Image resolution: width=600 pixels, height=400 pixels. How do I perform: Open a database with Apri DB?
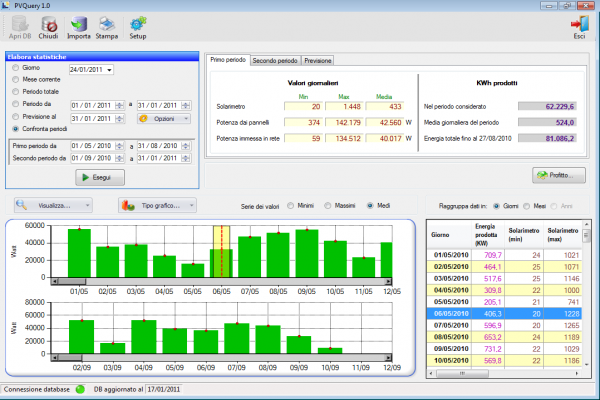[20, 28]
